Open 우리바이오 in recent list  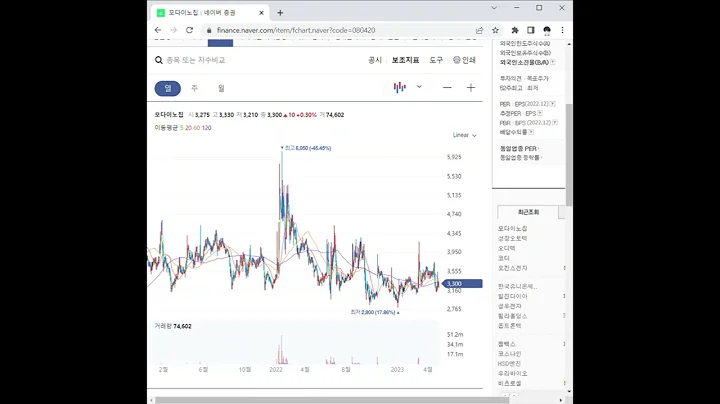tap(512, 374)
